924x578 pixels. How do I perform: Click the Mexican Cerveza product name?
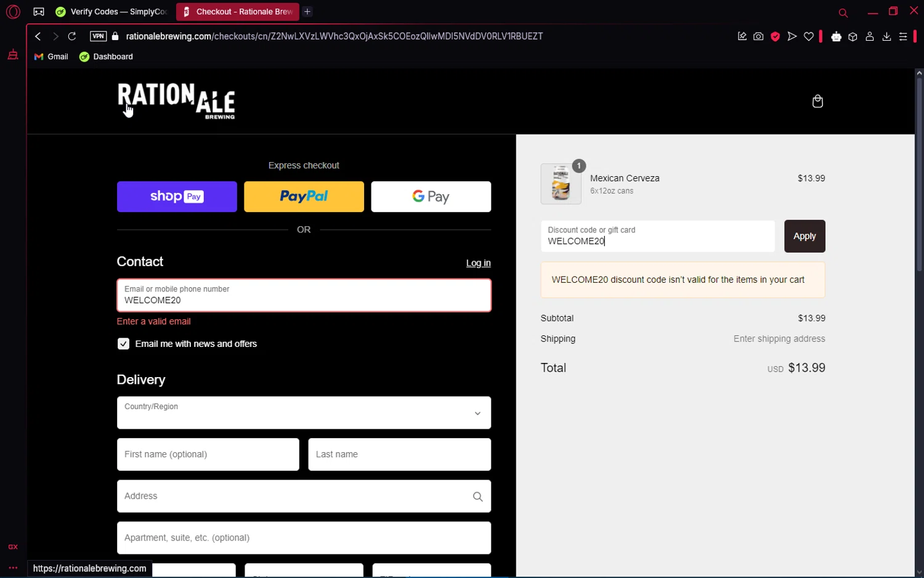[x=625, y=178]
